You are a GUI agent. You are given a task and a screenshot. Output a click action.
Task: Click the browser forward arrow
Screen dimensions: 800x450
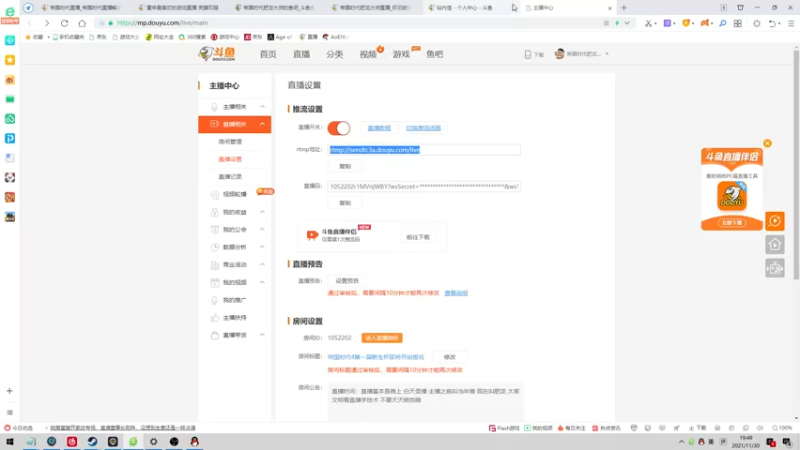click(x=46, y=23)
